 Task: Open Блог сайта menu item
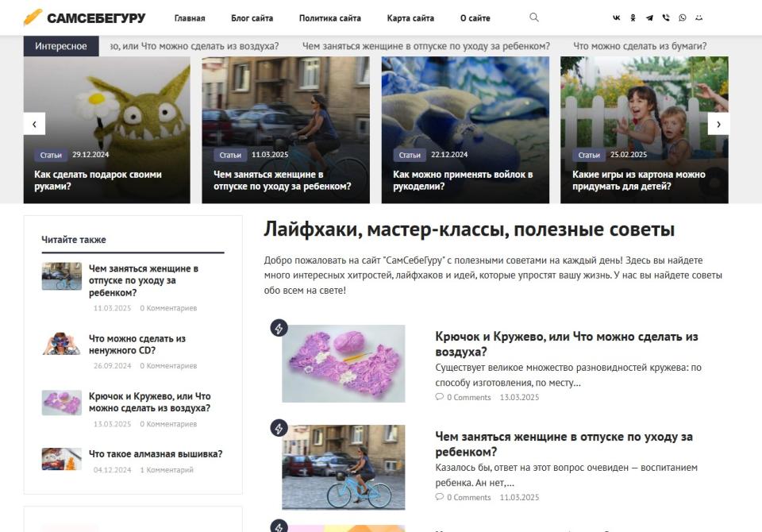(252, 18)
